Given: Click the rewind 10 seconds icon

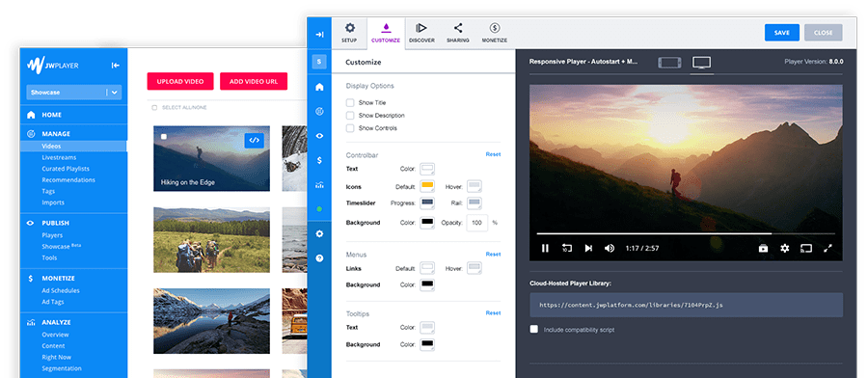Looking at the screenshot, I should [567, 248].
